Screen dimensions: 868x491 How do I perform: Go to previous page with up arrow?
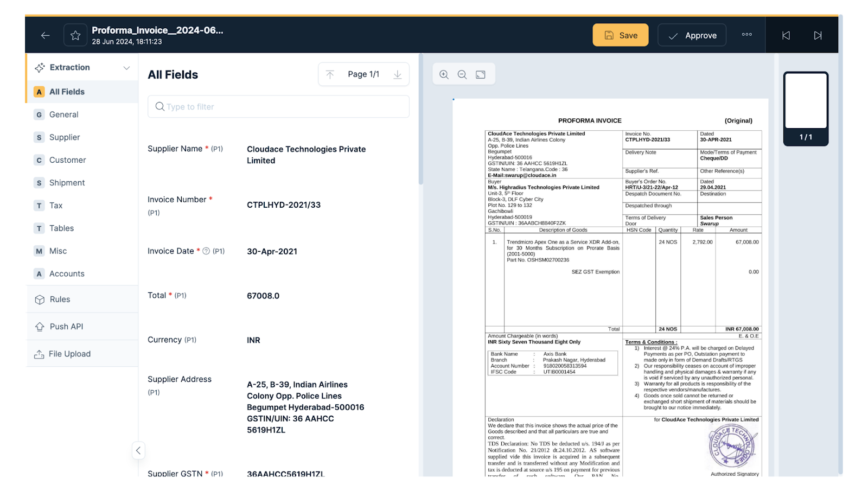[330, 74]
